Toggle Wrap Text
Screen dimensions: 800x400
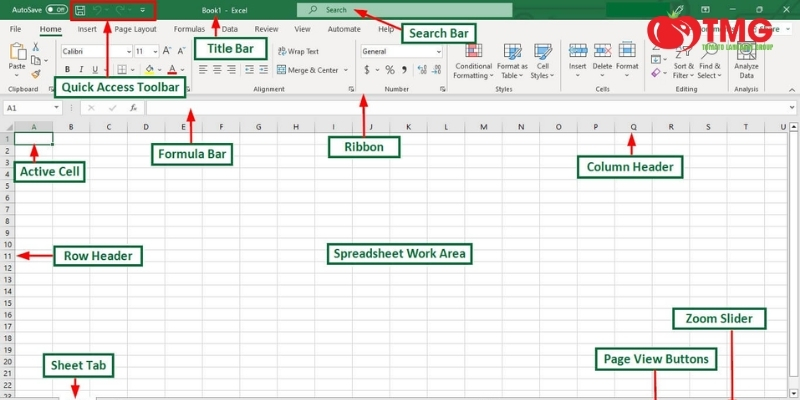tap(298, 51)
